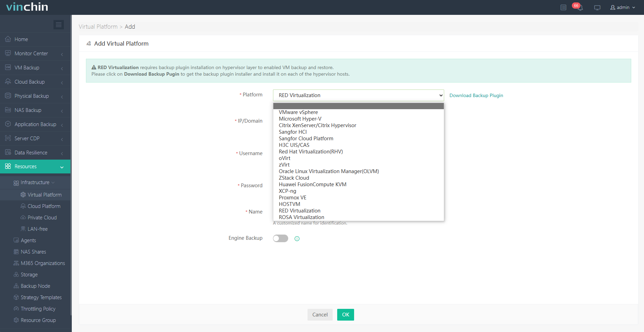644x332 pixels.
Task: Select Huawei FusionCompute KVM option
Action: coord(358,184)
